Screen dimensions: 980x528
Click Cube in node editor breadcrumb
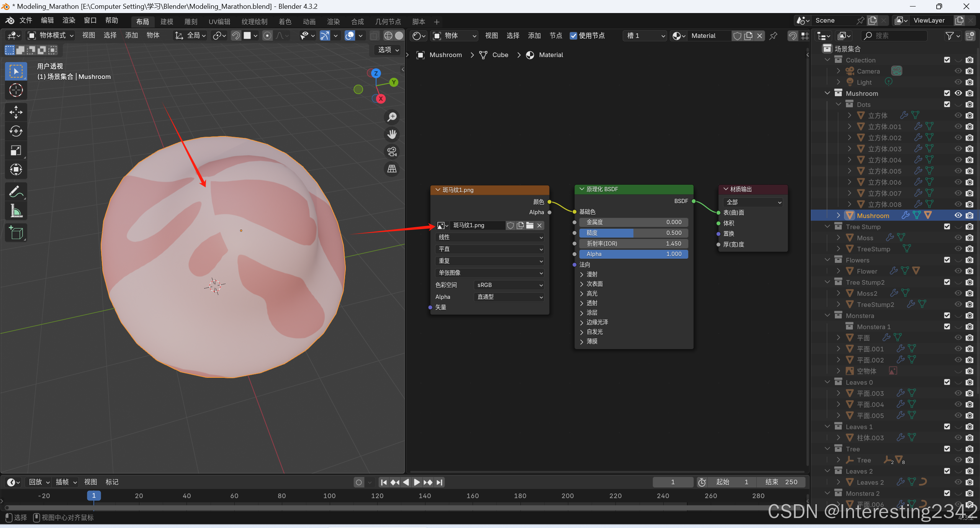click(500, 55)
